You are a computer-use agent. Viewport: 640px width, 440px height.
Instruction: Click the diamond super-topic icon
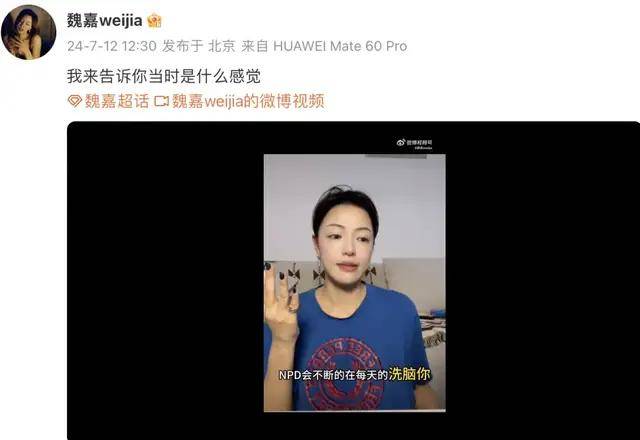[75, 101]
